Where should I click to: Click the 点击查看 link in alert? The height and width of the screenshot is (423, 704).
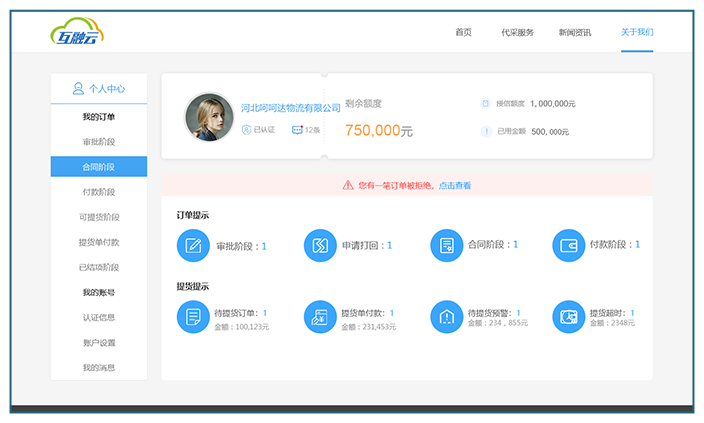(x=455, y=185)
